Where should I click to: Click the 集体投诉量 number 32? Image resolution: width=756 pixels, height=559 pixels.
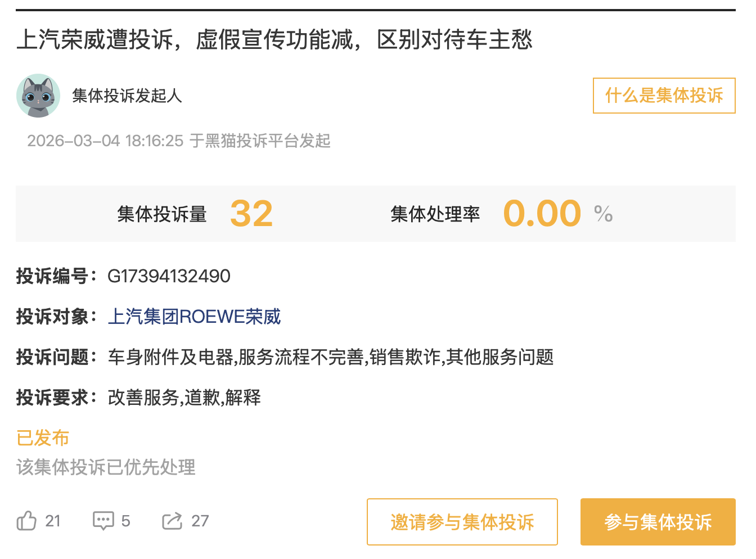click(x=251, y=214)
